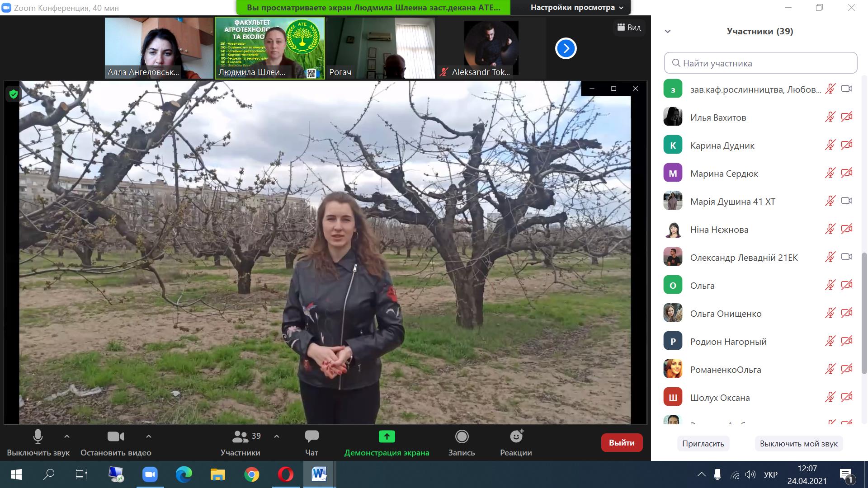Open the Reactions (Реакции) emoji icon

tap(516, 436)
